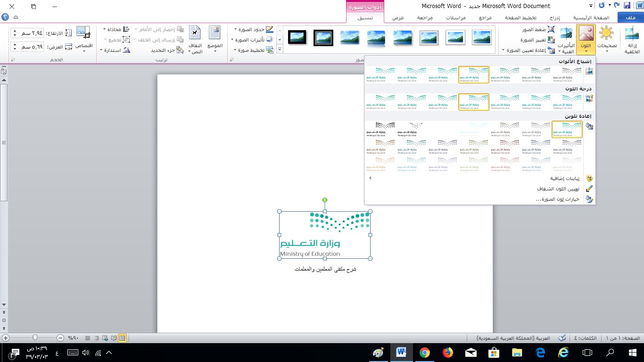Select highlighted preset in Color Saturation row
644x362 pixels.
pyautogui.click(x=474, y=74)
